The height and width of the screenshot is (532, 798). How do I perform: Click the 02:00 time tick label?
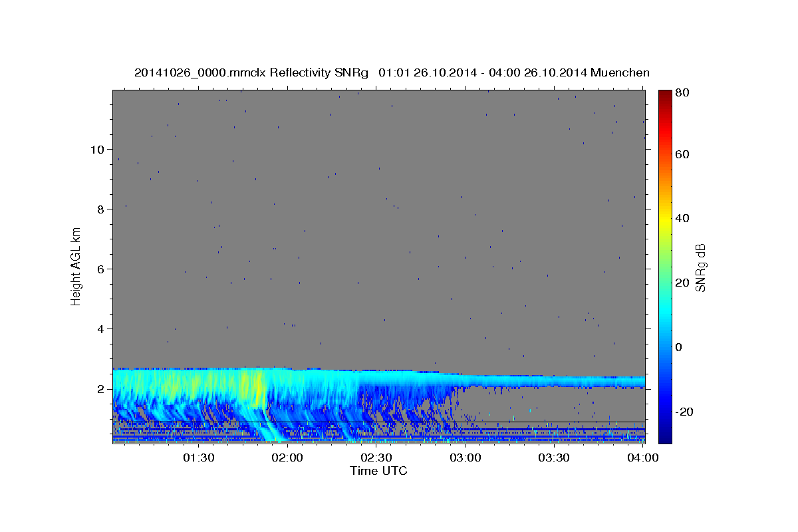288,458
